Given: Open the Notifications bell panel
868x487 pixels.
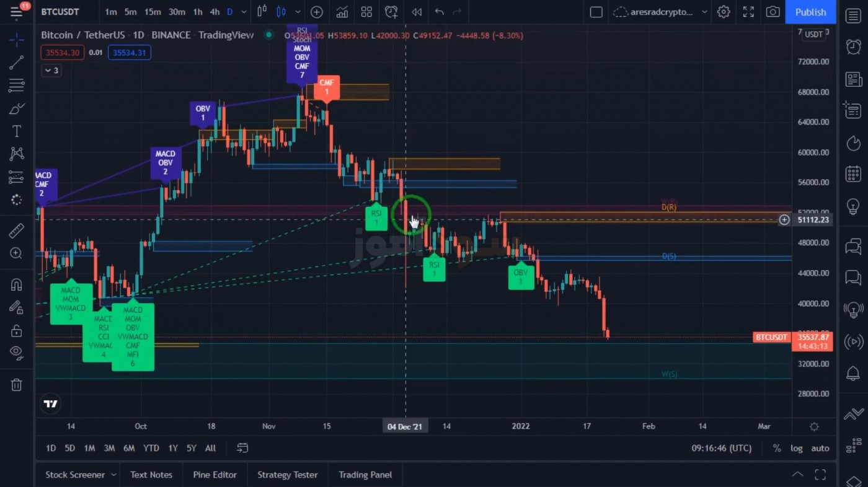Looking at the screenshot, I should (x=854, y=374).
